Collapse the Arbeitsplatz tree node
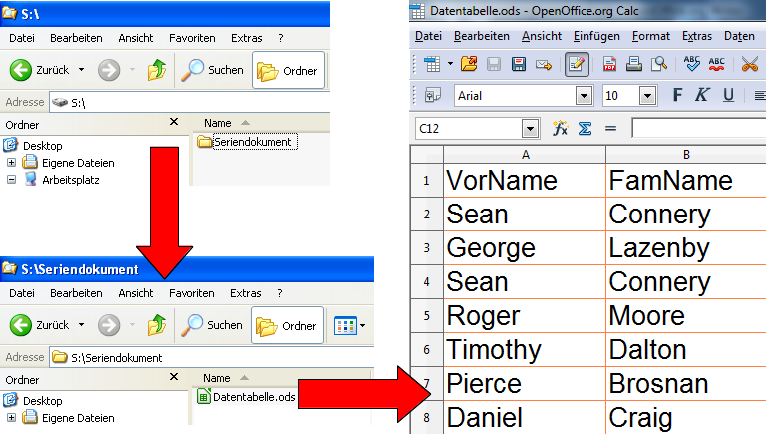The width and height of the screenshot is (767, 435). (x=12, y=180)
